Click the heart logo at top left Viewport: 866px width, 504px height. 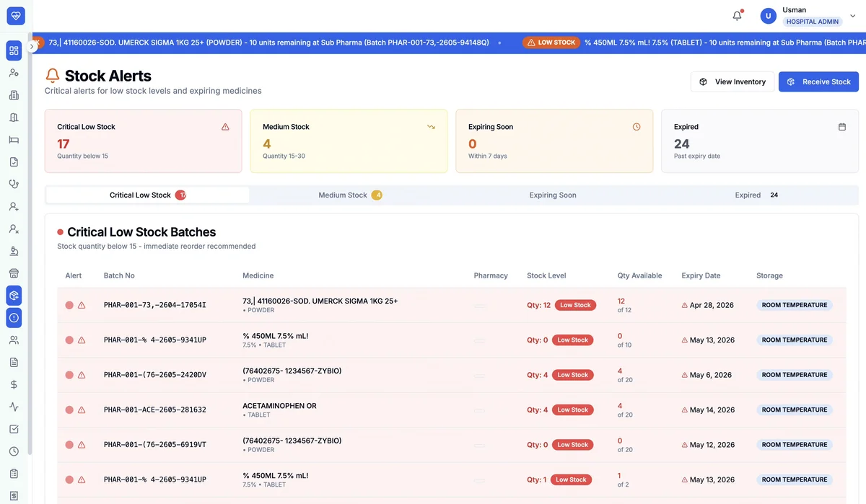point(16,15)
